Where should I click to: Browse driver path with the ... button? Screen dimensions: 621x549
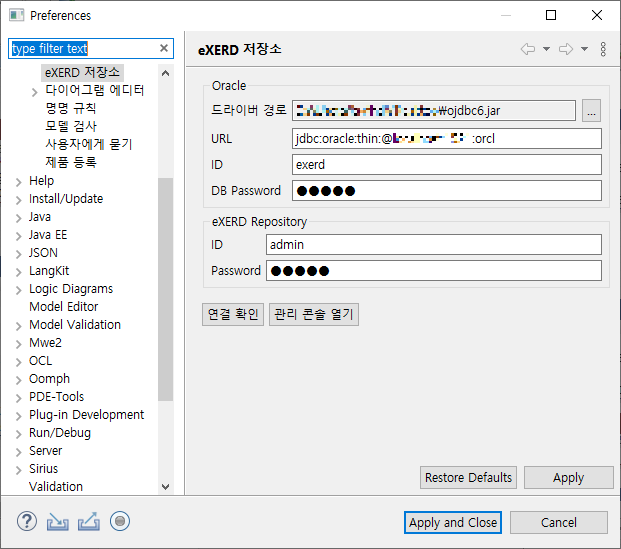(x=591, y=111)
